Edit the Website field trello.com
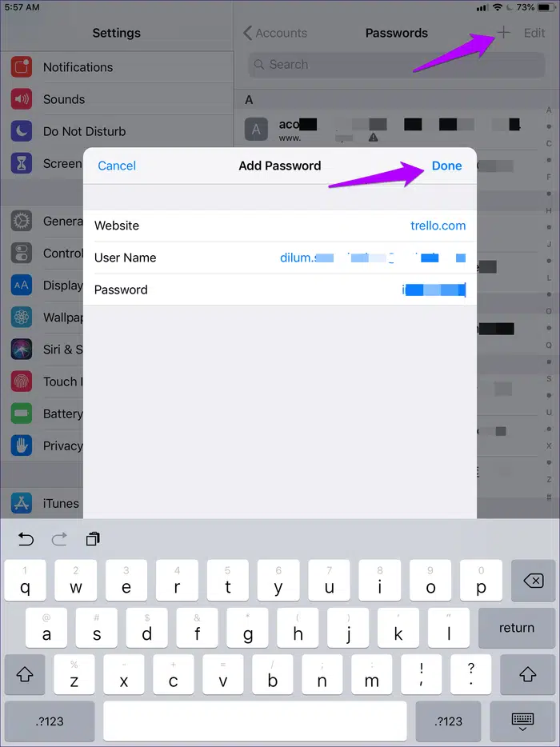The width and height of the screenshot is (560, 747). 438,226
